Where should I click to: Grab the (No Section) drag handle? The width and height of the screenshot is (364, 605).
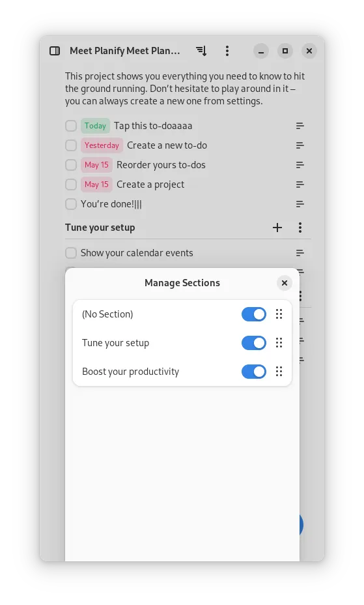[279, 314]
